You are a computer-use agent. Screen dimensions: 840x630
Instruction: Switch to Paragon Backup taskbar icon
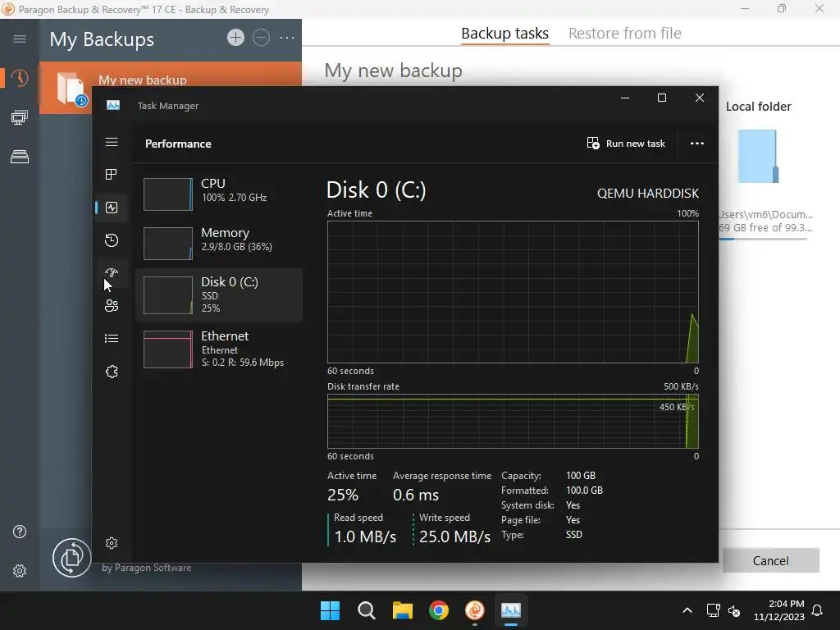click(x=475, y=610)
